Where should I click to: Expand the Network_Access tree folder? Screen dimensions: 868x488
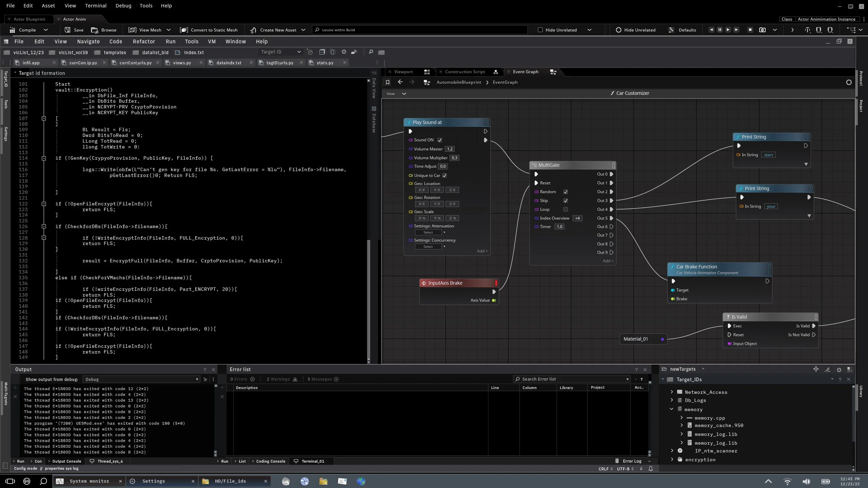click(x=671, y=392)
